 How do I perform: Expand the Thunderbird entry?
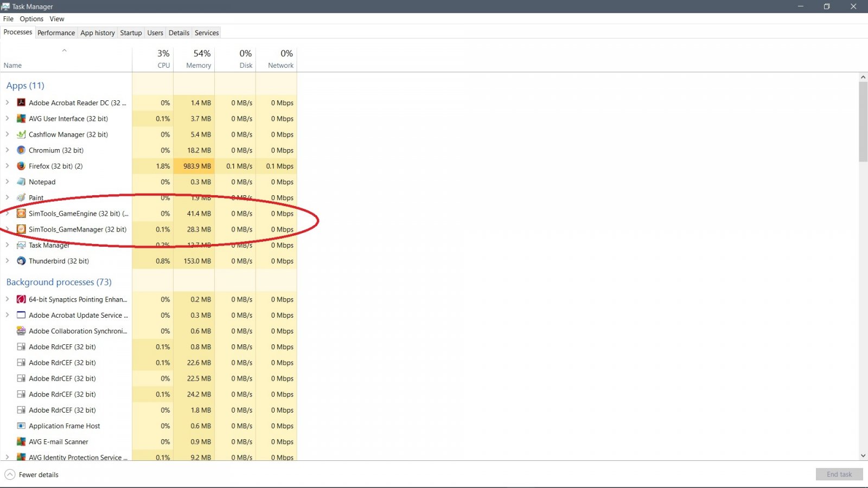pos(7,261)
